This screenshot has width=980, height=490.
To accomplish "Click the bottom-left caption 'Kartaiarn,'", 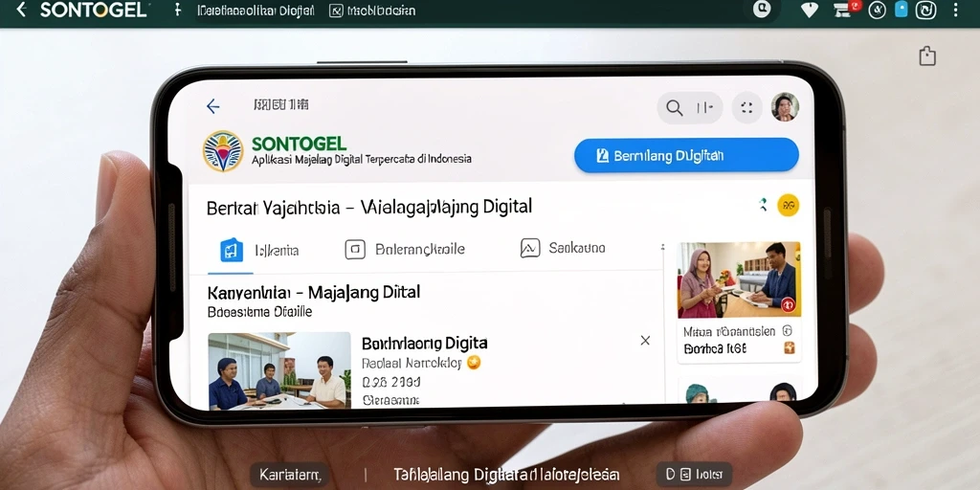I will 290,475.
